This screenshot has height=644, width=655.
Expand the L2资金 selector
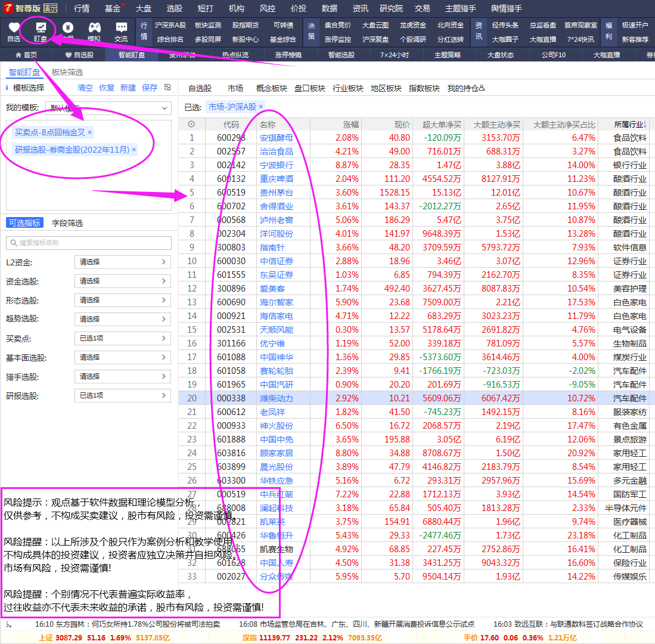122,262
